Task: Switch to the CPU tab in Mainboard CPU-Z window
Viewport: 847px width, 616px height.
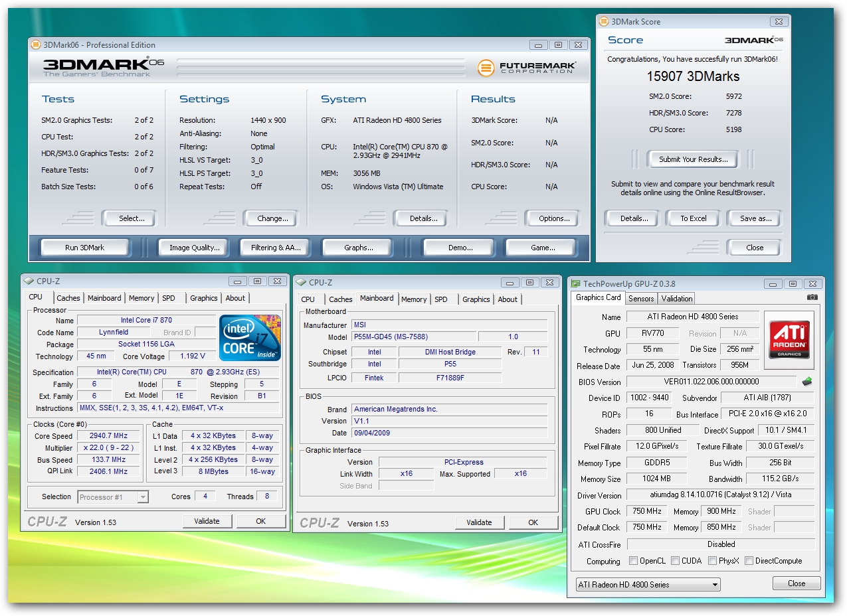Action: click(x=308, y=299)
